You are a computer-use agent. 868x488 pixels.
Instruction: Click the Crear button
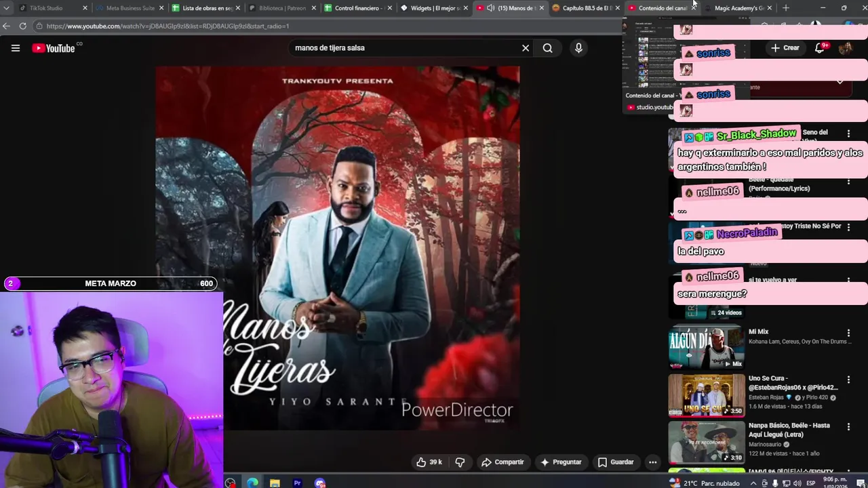point(785,48)
